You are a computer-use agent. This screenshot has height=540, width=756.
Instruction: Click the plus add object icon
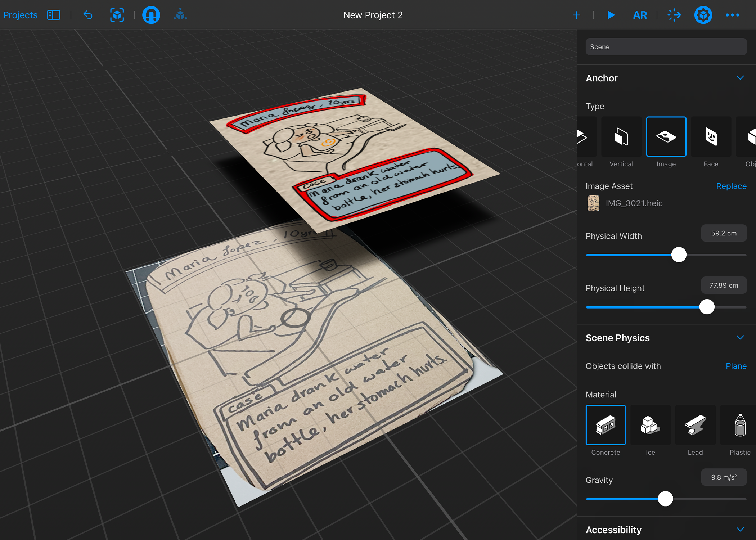point(576,15)
